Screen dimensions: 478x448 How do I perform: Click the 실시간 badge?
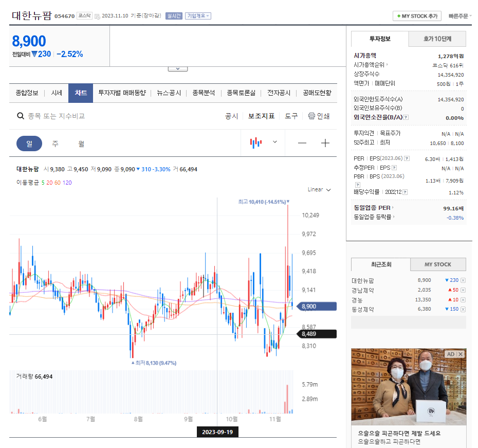174,16
